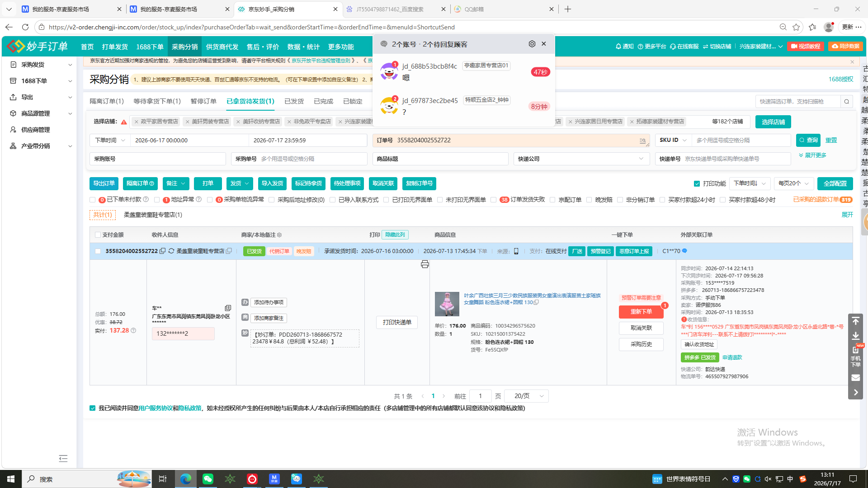Open the 快递公司 dropdown

(x=581, y=159)
